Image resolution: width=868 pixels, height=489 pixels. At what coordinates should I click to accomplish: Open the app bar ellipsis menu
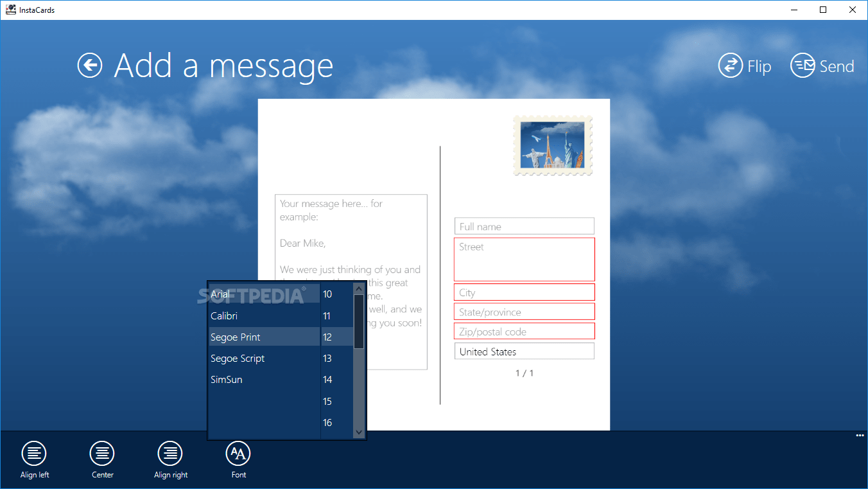[x=860, y=436]
